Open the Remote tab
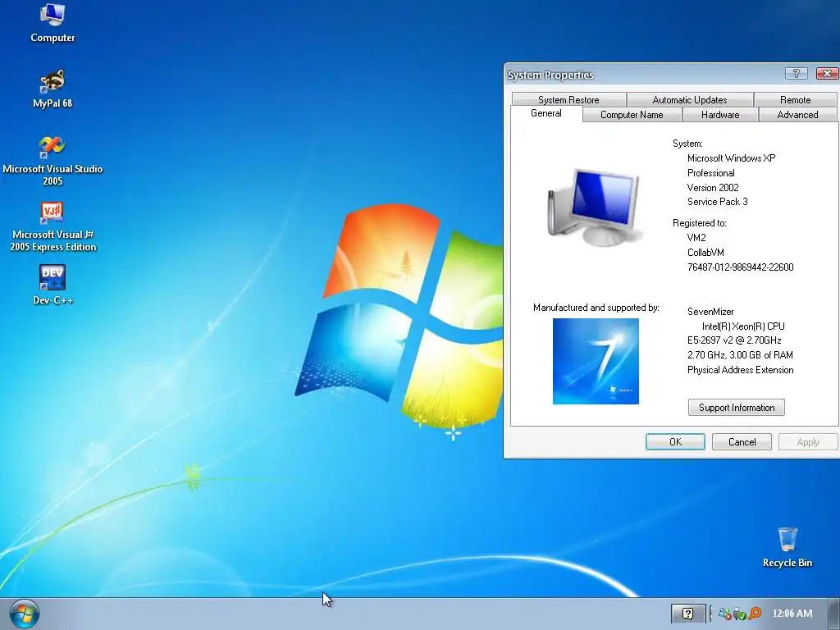 [795, 99]
